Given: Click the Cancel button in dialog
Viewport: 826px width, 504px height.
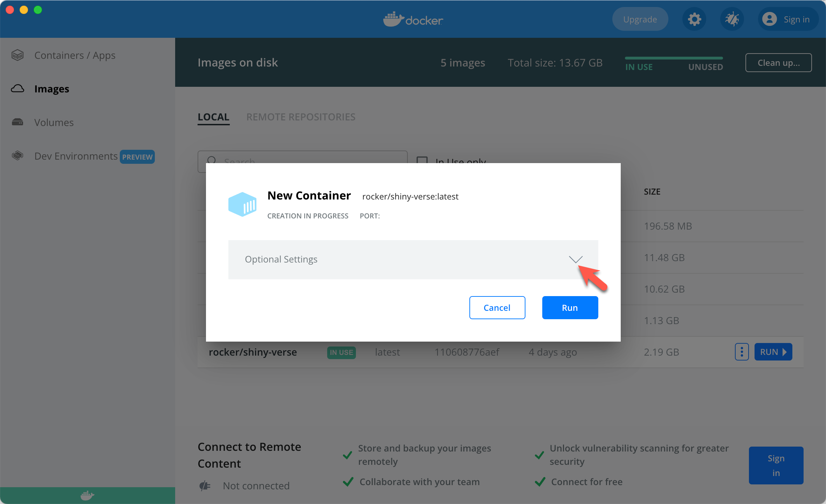Looking at the screenshot, I should click(497, 308).
